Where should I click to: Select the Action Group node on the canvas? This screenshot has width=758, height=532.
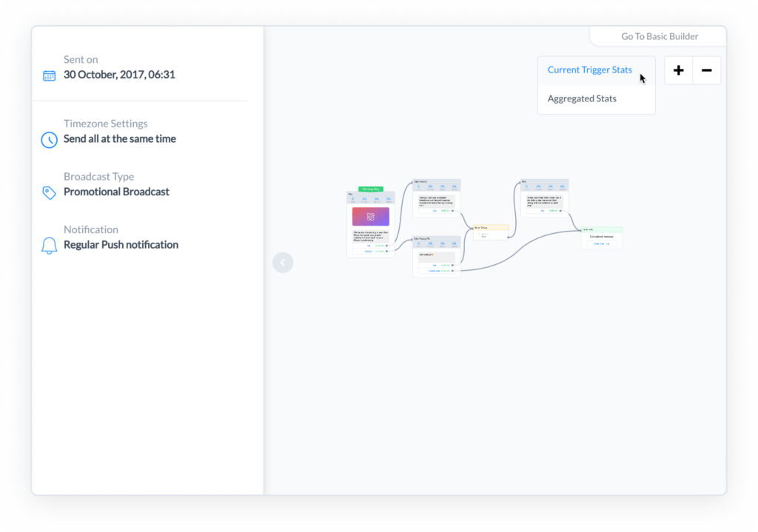491,228
